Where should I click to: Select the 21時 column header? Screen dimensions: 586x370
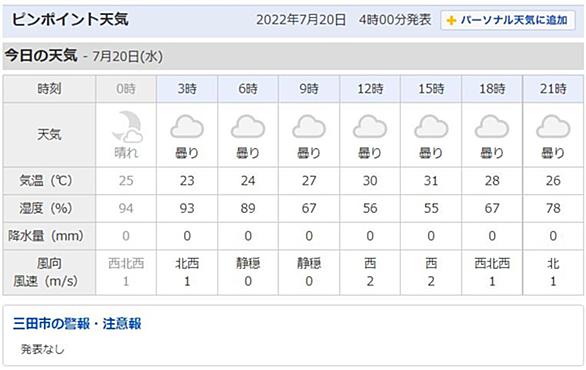[x=553, y=89]
